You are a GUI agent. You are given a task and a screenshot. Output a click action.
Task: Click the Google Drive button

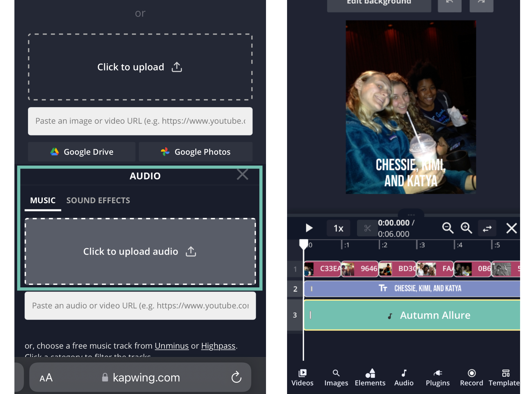coord(82,152)
